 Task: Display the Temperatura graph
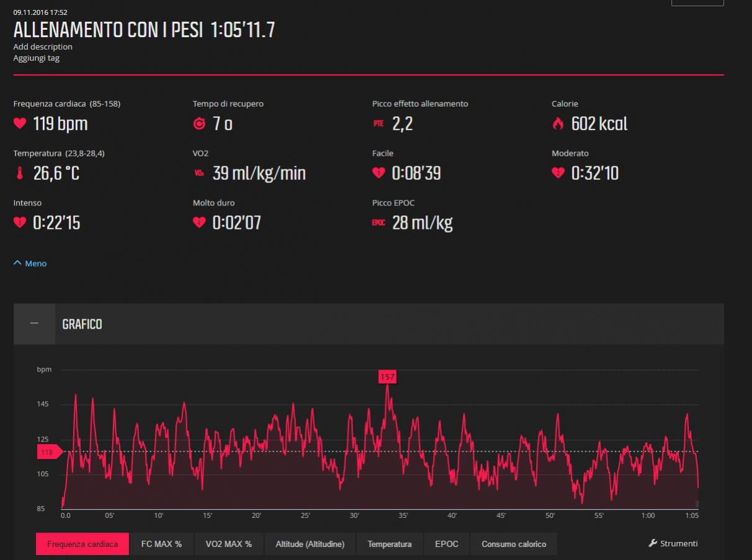[x=390, y=544]
